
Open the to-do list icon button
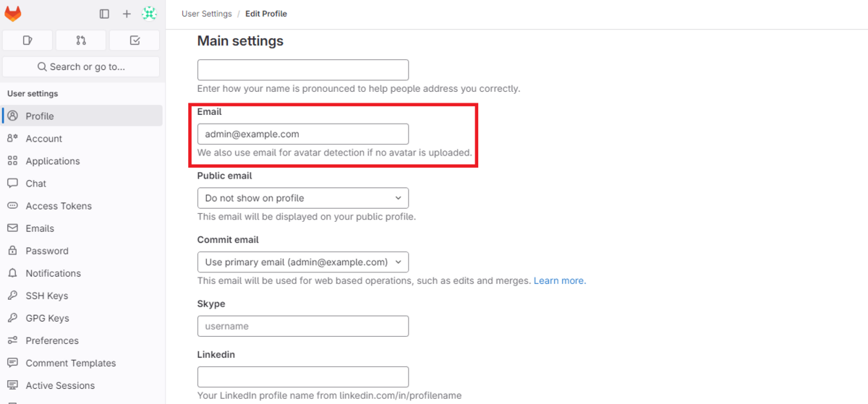point(135,40)
